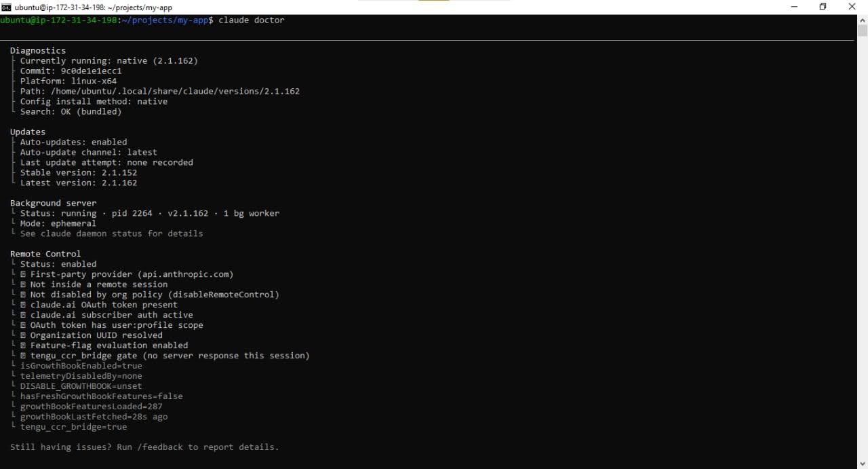This screenshot has width=868, height=469.
Task: Click the scrollbar up arrow
Action: coord(863,20)
